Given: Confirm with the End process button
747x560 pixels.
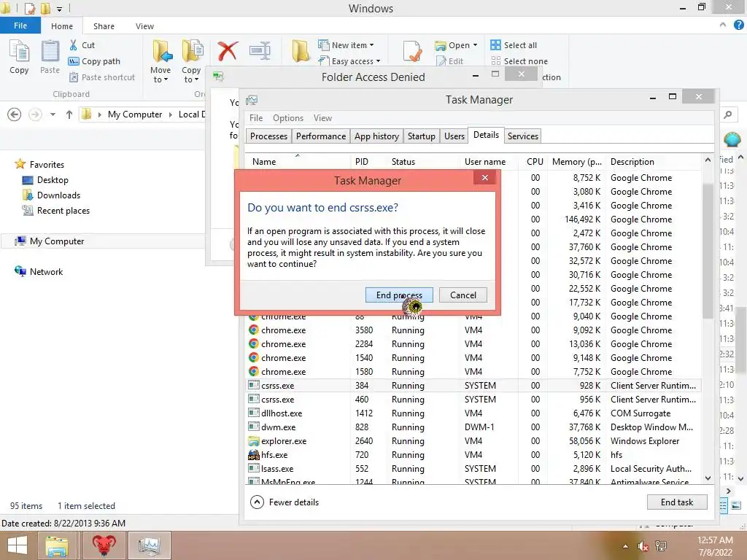Looking at the screenshot, I should point(399,295).
